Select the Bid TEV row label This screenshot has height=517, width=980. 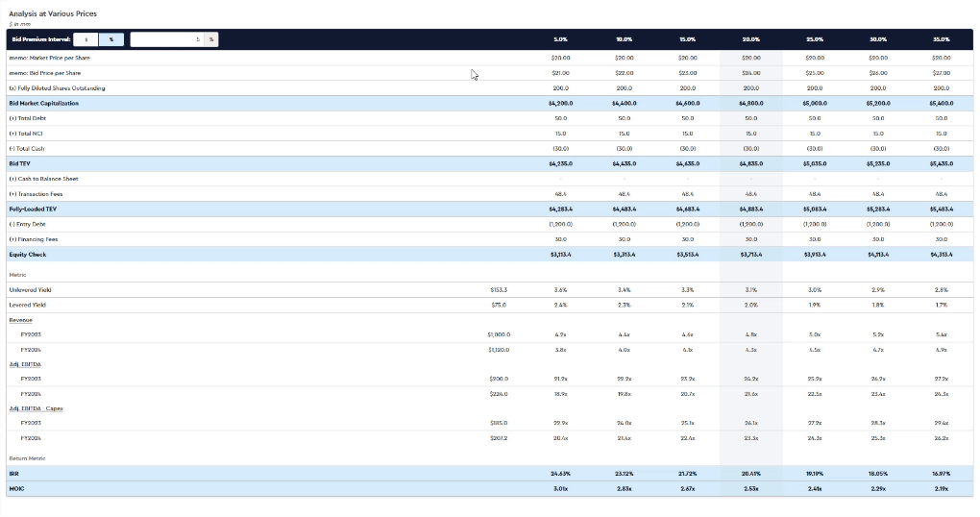(21, 163)
